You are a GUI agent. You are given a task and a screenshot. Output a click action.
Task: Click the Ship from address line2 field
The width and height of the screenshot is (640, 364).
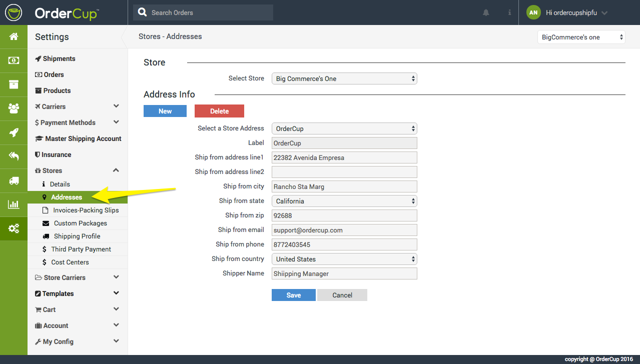pos(344,172)
